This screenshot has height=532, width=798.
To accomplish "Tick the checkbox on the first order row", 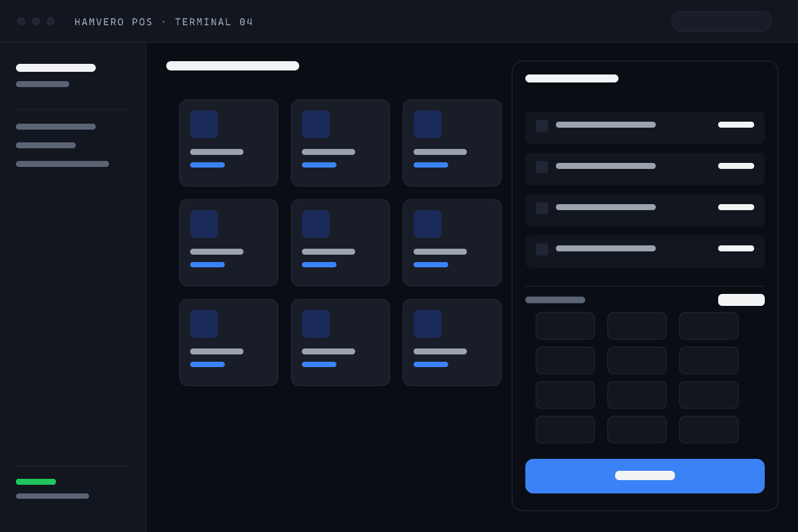I will pyautogui.click(x=542, y=126).
